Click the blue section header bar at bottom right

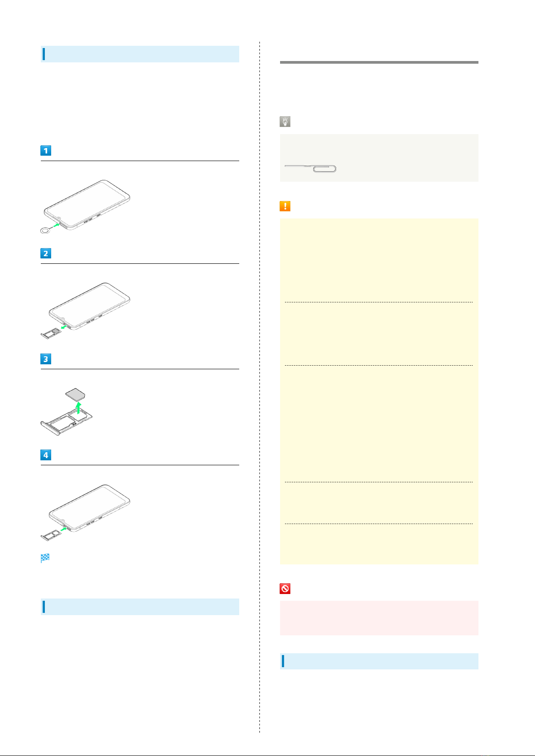pos(379,661)
